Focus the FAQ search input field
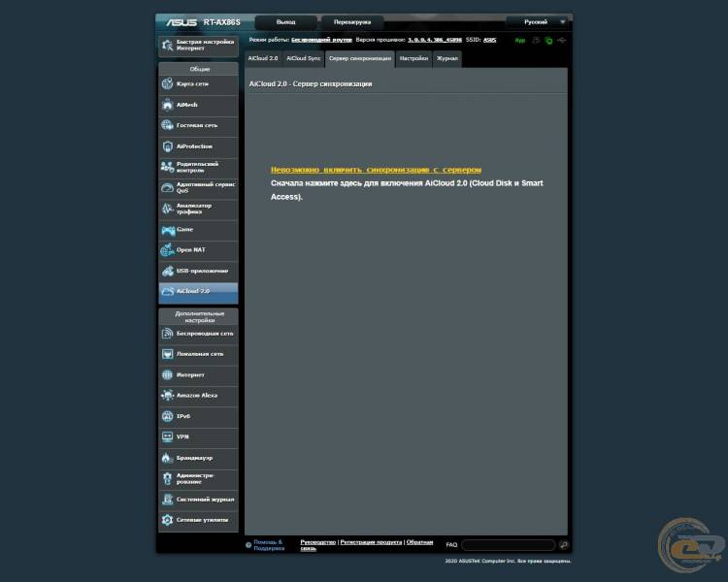The width and height of the screenshot is (728, 582). pyautogui.click(x=509, y=545)
